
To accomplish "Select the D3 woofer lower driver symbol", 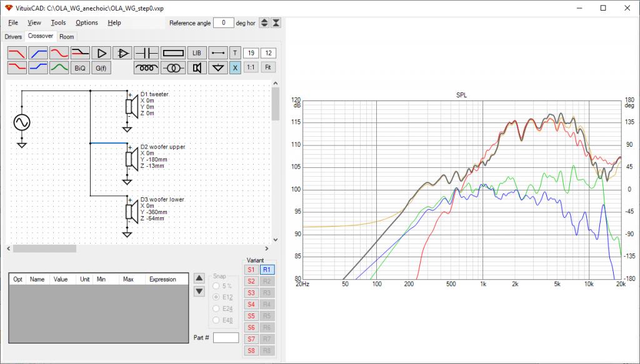I will pyautogui.click(x=131, y=212).
